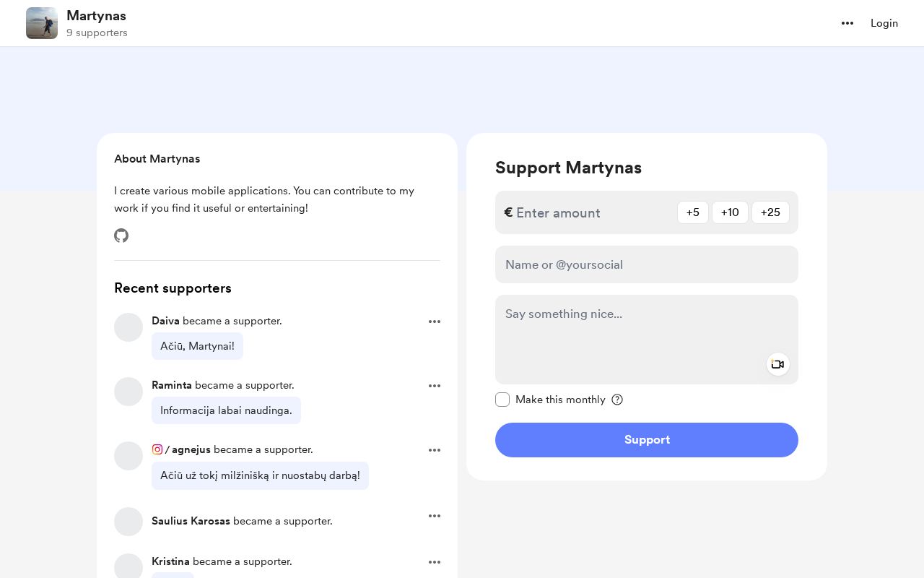Click the Recent supporters heading
The width and height of the screenshot is (924, 578).
173,288
